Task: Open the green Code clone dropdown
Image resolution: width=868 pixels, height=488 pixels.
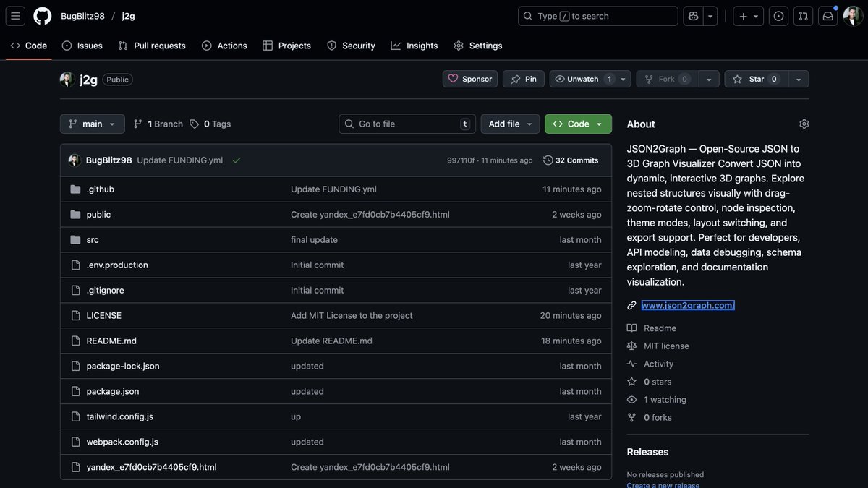Action: [x=578, y=124]
